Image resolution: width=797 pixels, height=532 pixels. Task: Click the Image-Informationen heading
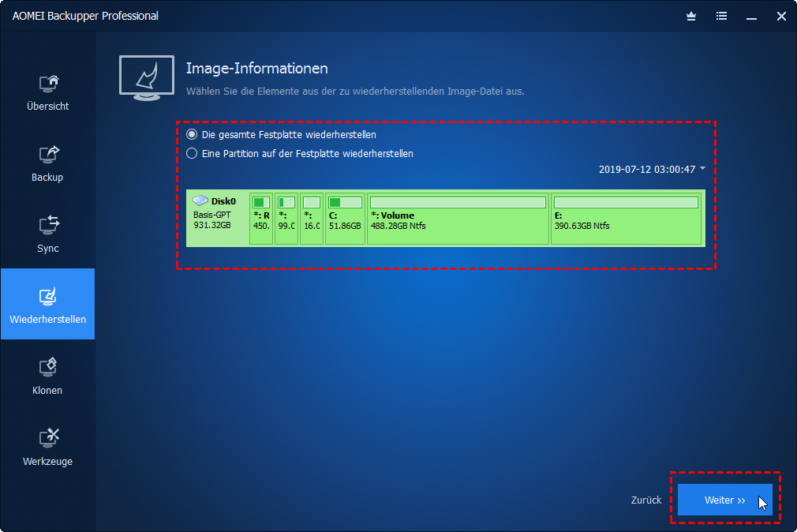(257, 69)
